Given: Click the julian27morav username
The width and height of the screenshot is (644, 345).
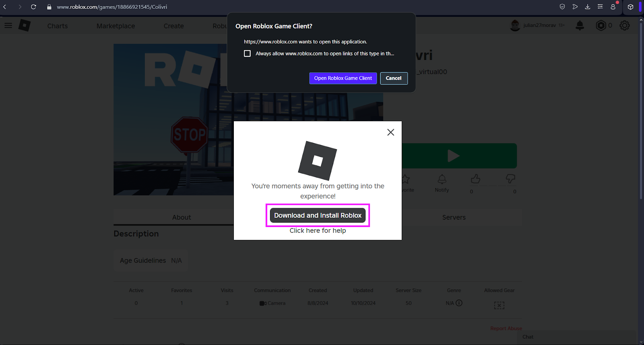Looking at the screenshot, I should tap(539, 25).
